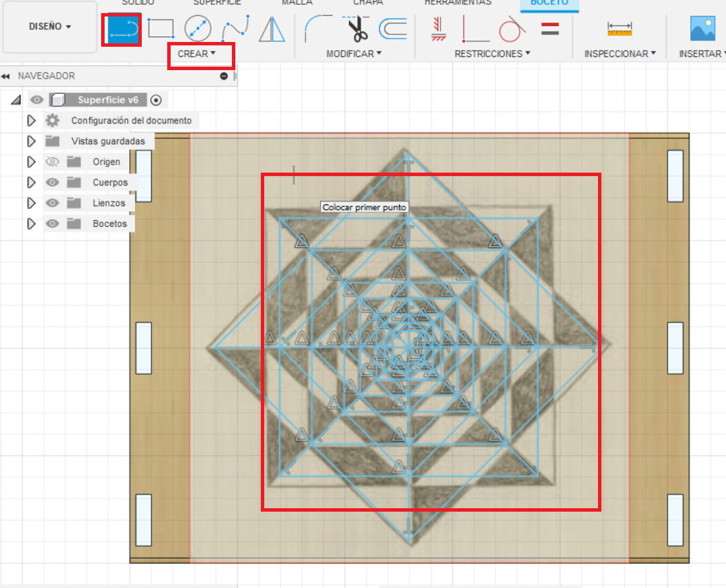Open the MODIFICAR dropdown menu
The height and width of the screenshot is (588, 726).
(354, 54)
